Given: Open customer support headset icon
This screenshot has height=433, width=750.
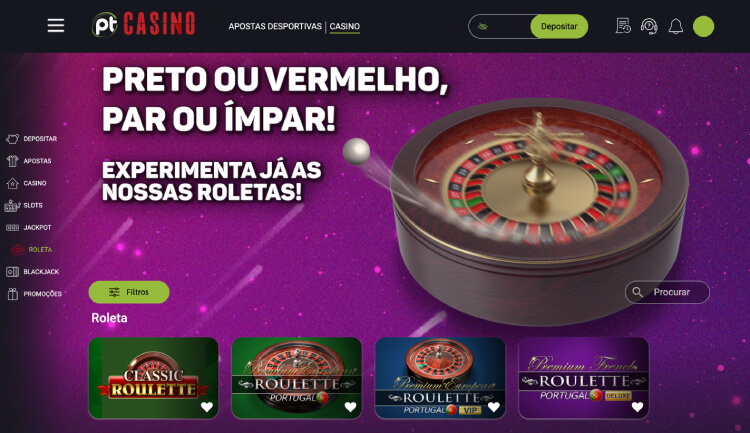Looking at the screenshot, I should (x=649, y=26).
